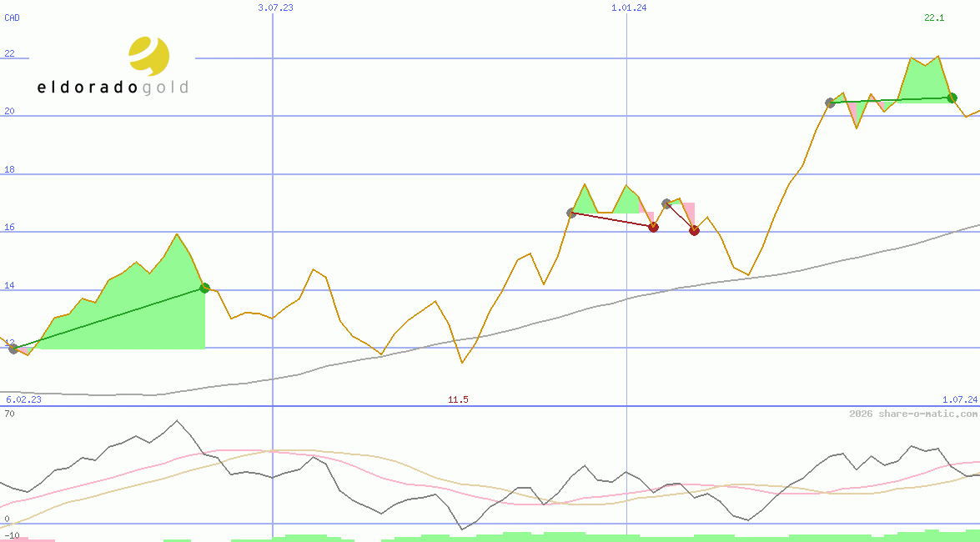Click the red 11.5 low price label
Screen dimensions: 980x542
click(x=458, y=399)
